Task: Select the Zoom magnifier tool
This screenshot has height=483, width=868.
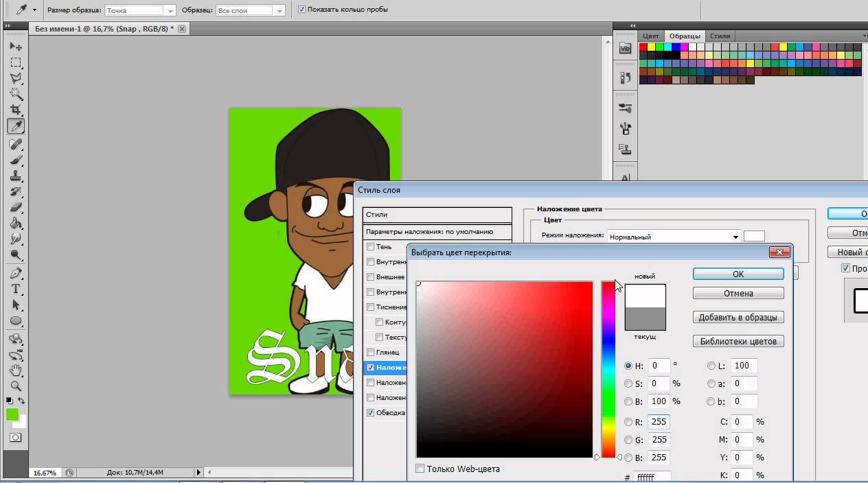Action: (x=16, y=386)
